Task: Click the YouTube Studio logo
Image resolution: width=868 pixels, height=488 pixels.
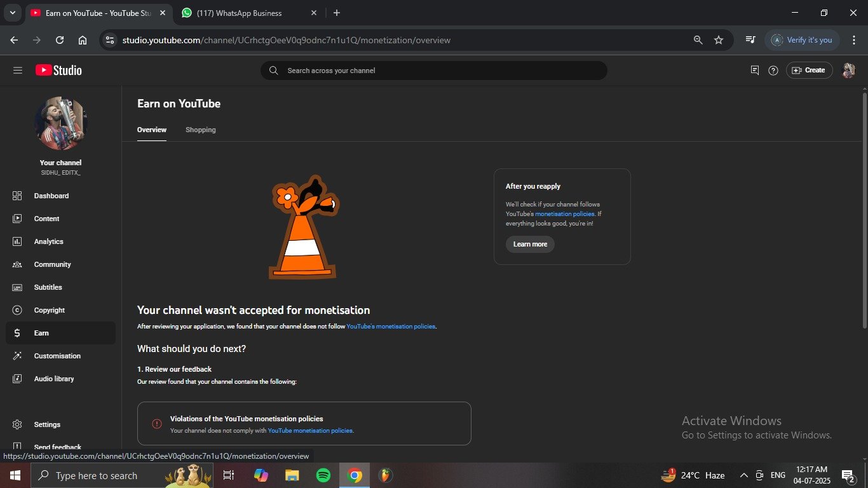Action: click(x=58, y=71)
